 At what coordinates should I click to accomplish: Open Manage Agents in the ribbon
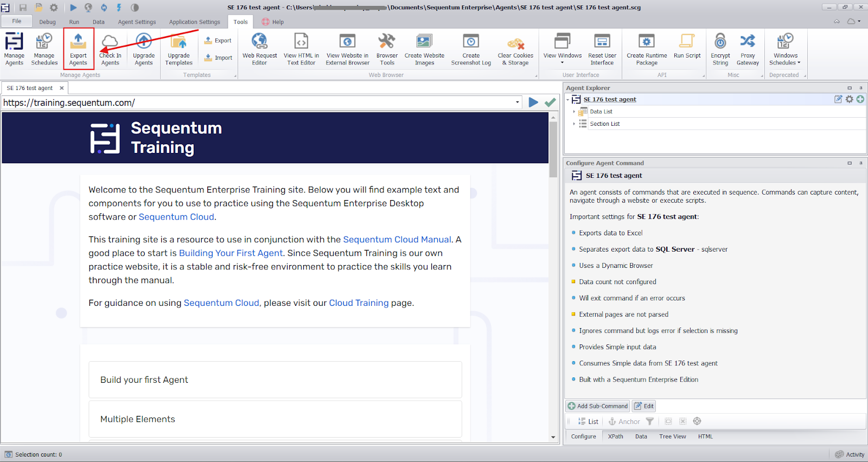14,49
